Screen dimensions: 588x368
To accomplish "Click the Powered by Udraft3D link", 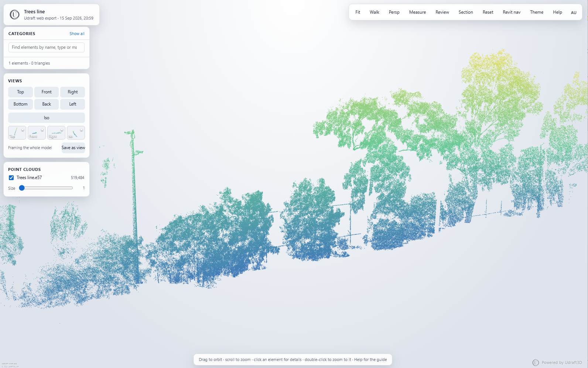I will click(557, 362).
